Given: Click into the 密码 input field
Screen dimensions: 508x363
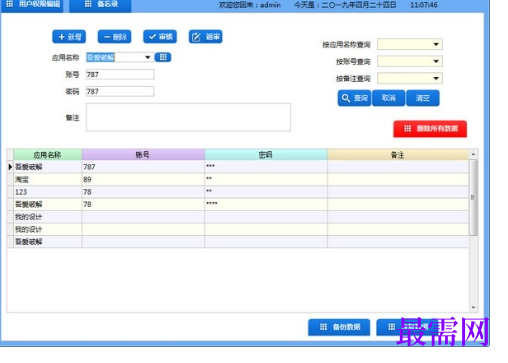Looking at the screenshot, I should point(120,91).
